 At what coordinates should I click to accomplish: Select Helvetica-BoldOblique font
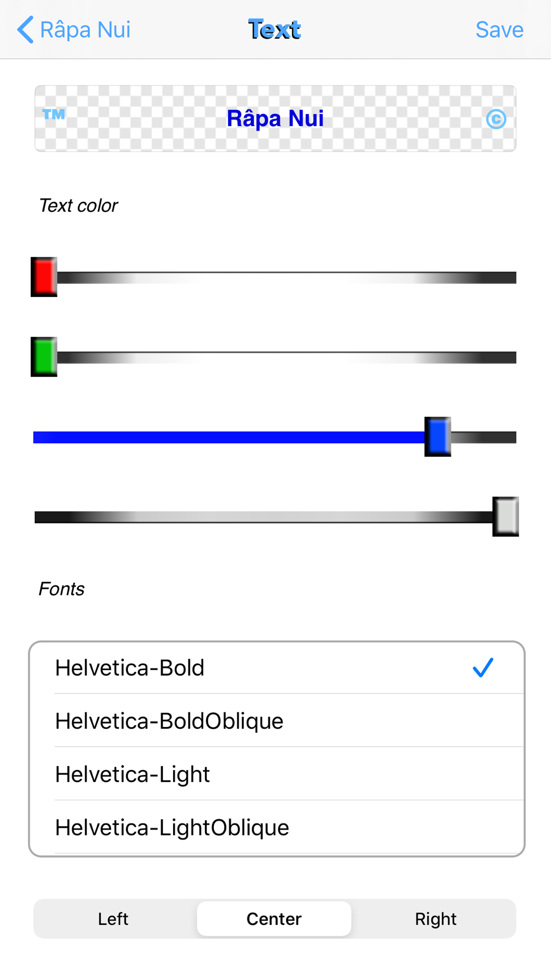pos(277,720)
